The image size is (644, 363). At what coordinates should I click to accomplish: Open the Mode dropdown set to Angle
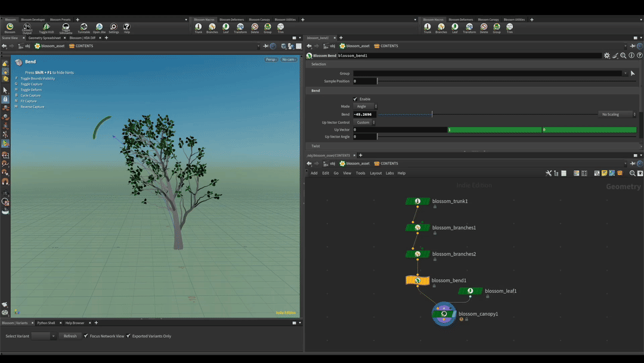pos(366,106)
